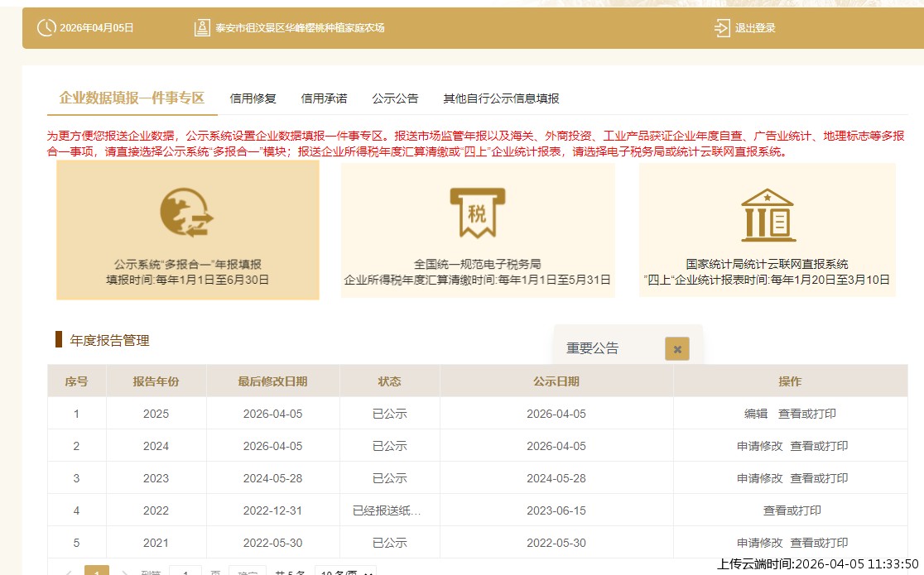Dismiss the 重要公告 announcement popup
The height and width of the screenshot is (575, 924).
[677, 349]
